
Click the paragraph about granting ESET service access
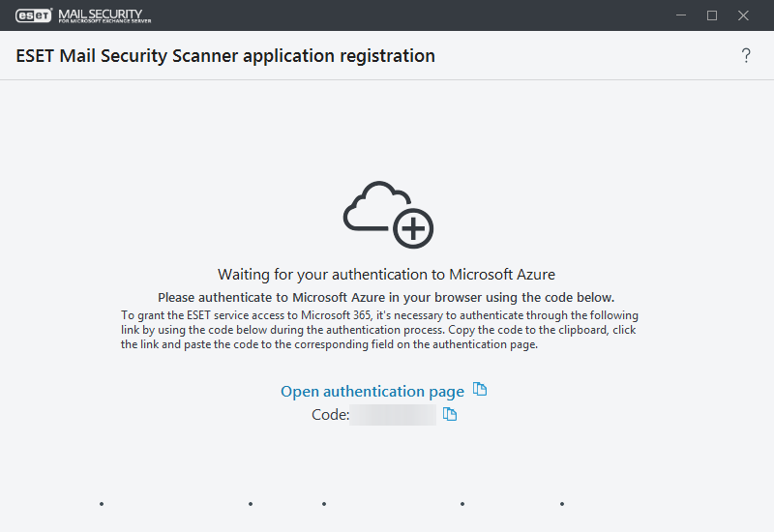click(379, 330)
